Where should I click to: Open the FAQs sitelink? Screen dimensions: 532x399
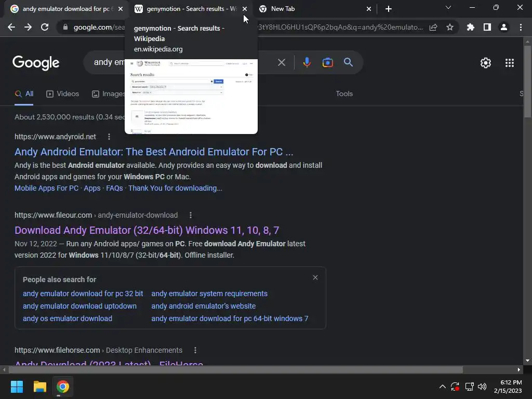(x=114, y=188)
